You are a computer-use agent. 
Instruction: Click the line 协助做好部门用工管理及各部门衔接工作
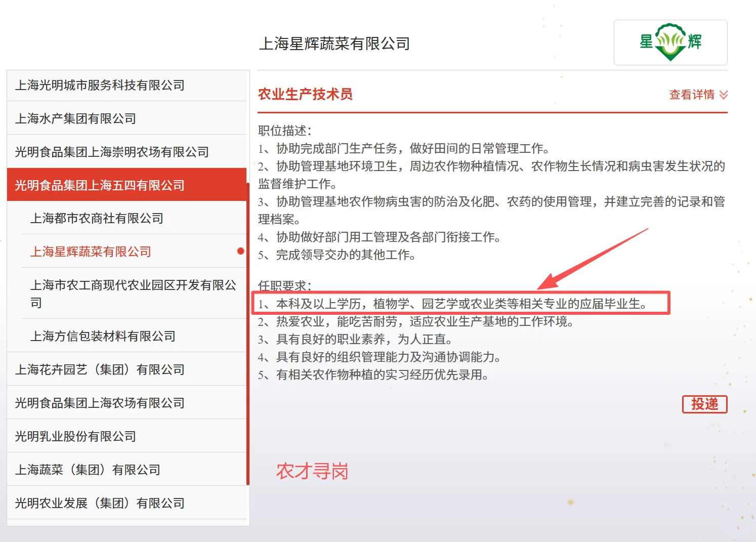point(379,237)
